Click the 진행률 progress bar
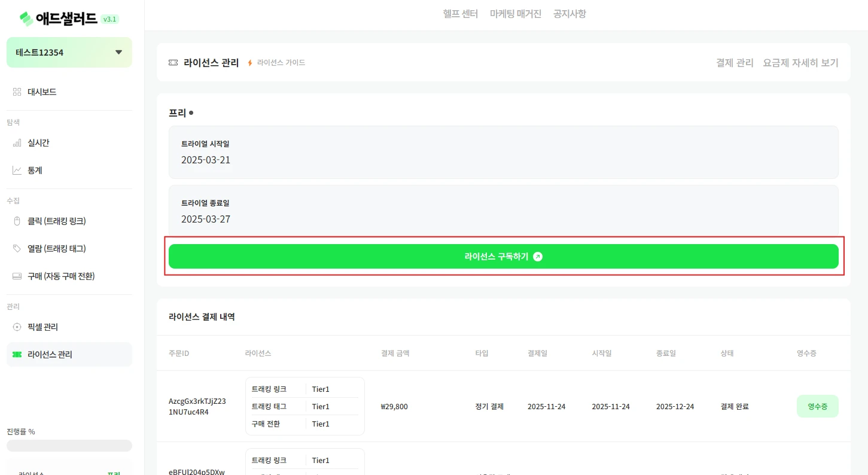The width and height of the screenshot is (868, 475). tap(69, 446)
